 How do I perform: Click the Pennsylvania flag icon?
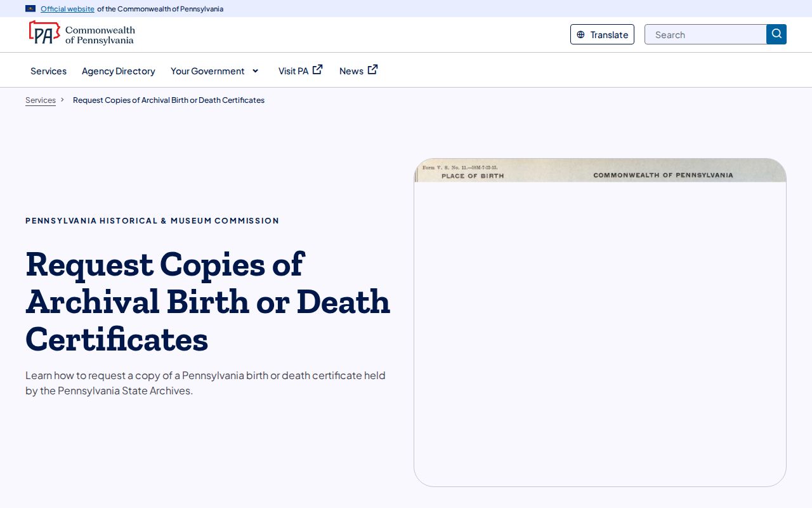coord(30,9)
